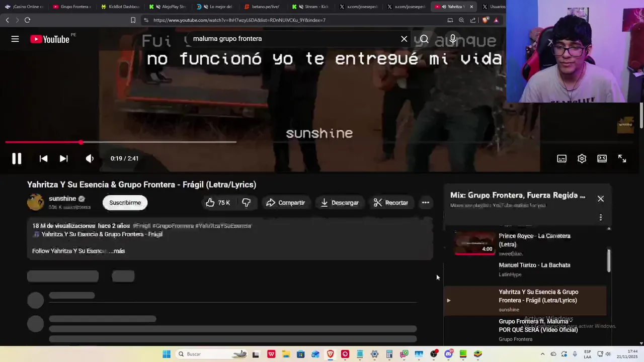Open video player settings gear
This screenshot has height=362, width=644.
582,158
